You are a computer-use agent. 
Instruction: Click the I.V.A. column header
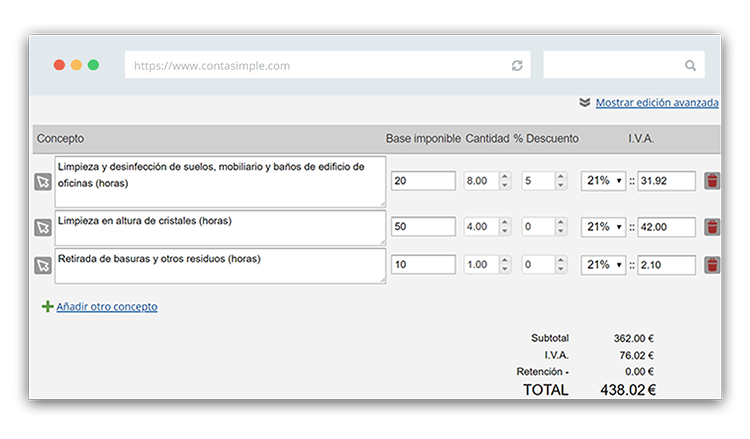[x=641, y=139]
